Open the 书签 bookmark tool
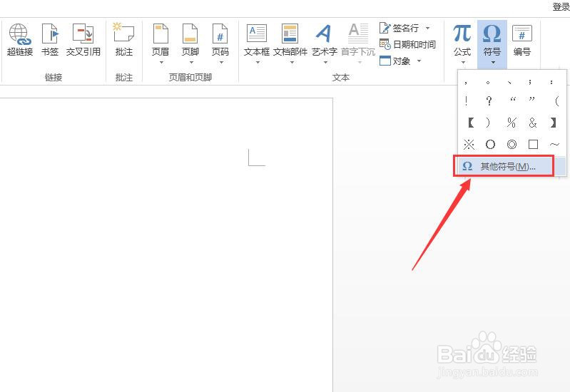Image resolution: width=570 pixels, height=392 pixels. click(x=50, y=40)
